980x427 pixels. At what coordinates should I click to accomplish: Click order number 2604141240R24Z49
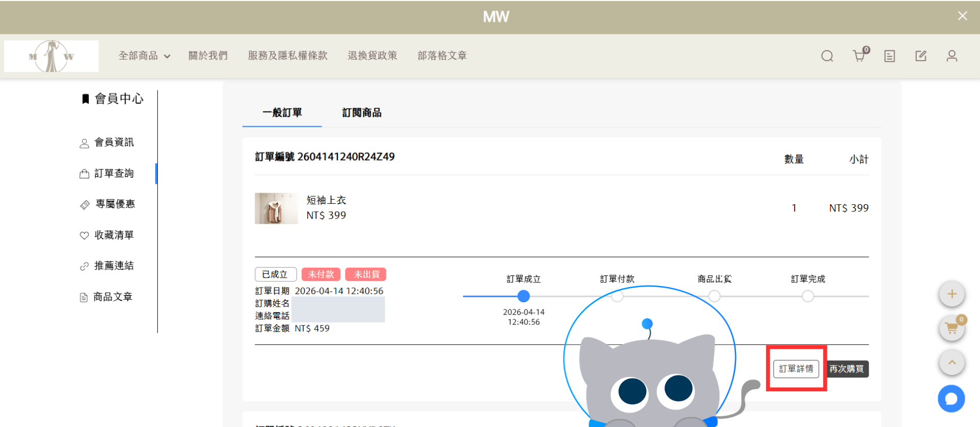click(346, 157)
